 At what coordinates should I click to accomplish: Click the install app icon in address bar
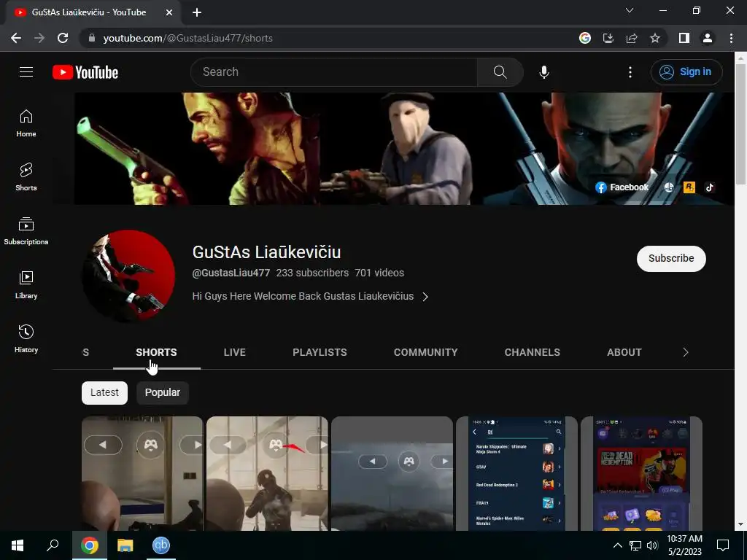pyautogui.click(x=608, y=38)
